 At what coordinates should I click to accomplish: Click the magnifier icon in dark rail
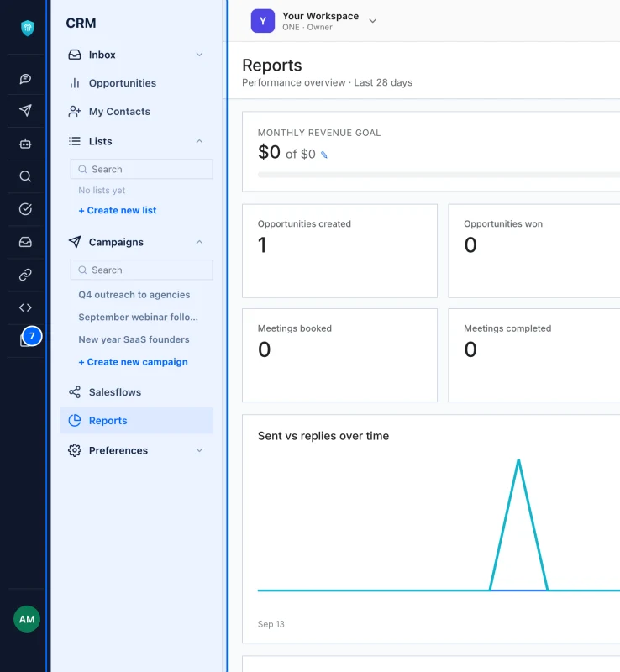25,176
